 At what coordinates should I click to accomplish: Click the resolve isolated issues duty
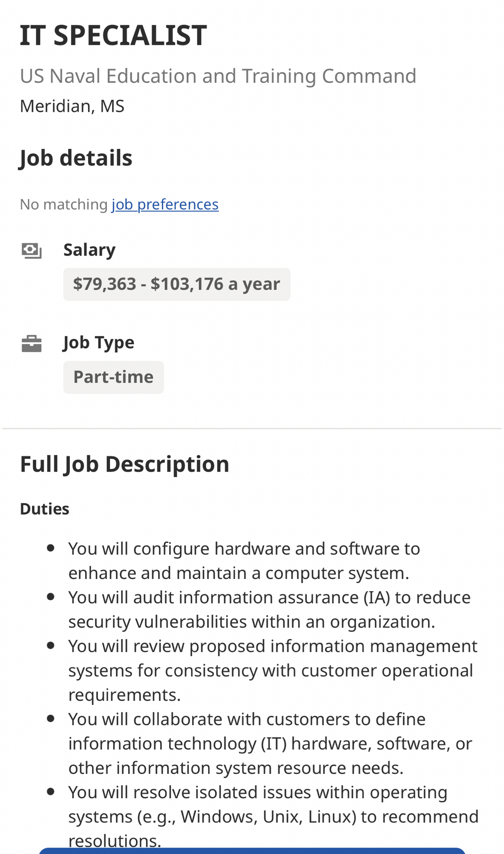273,810
